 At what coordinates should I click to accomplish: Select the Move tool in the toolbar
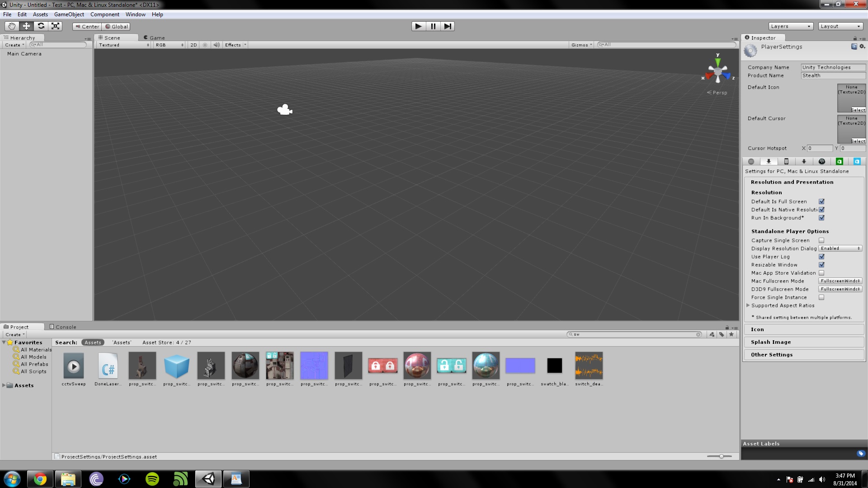tap(26, 26)
